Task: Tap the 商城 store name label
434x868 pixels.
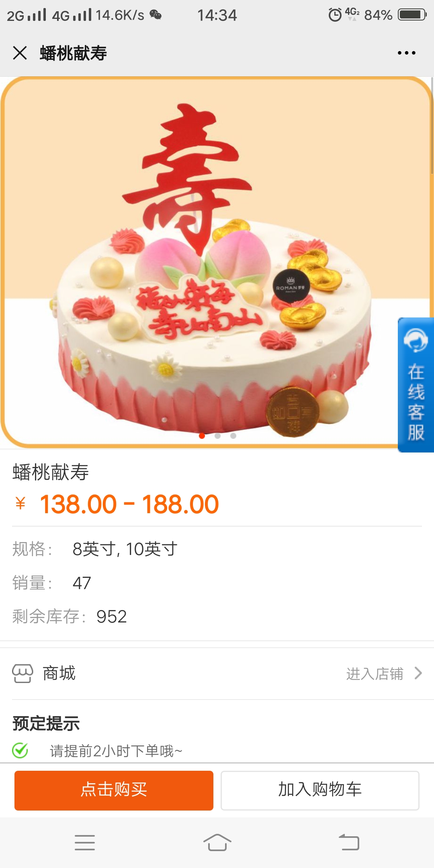Action: click(x=59, y=673)
